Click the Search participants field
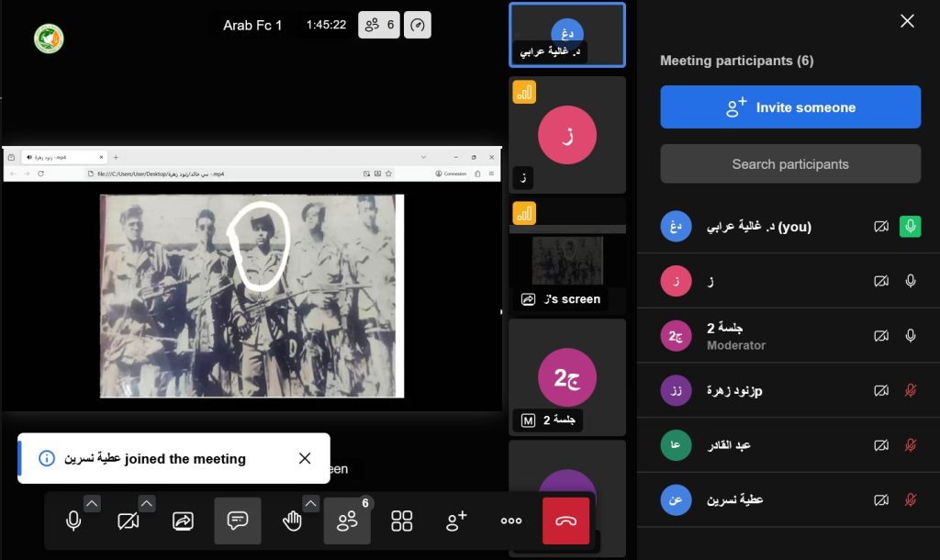Image resolution: width=940 pixels, height=560 pixels. (x=790, y=164)
